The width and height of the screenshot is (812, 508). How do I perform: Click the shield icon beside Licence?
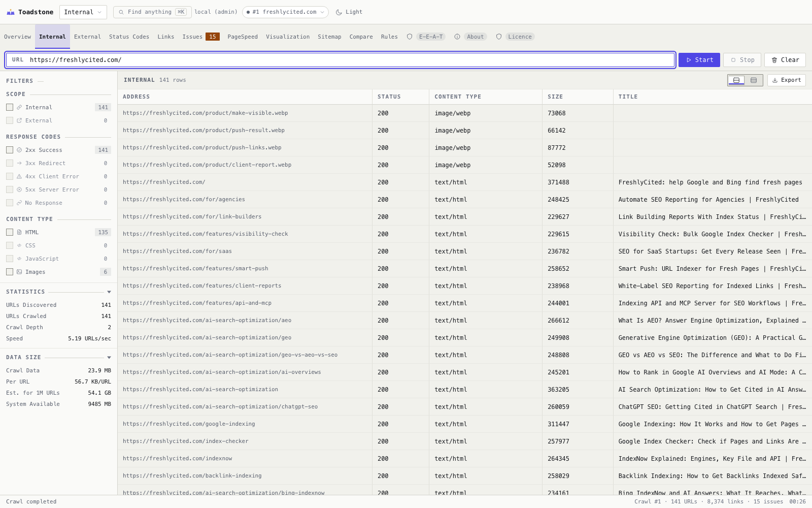(499, 37)
